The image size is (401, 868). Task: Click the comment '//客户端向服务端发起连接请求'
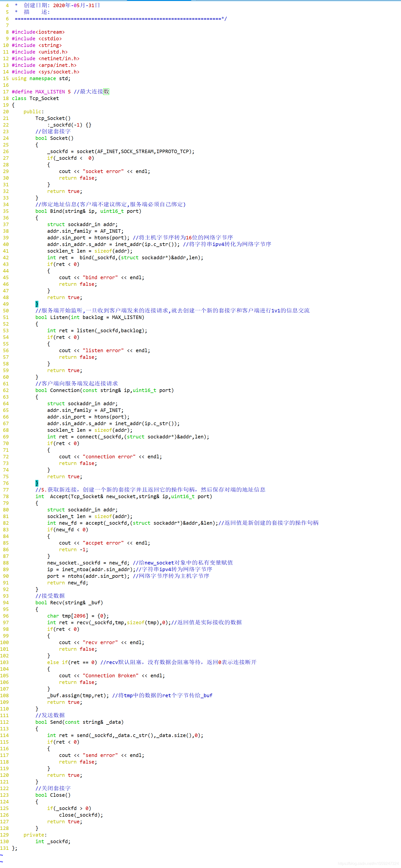[76, 383]
